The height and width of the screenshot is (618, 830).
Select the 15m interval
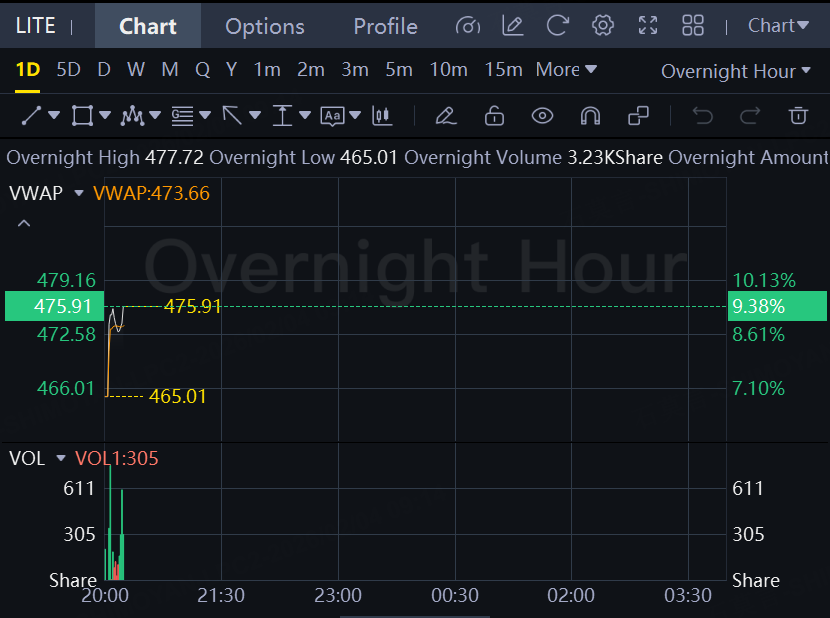pos(503,69)
